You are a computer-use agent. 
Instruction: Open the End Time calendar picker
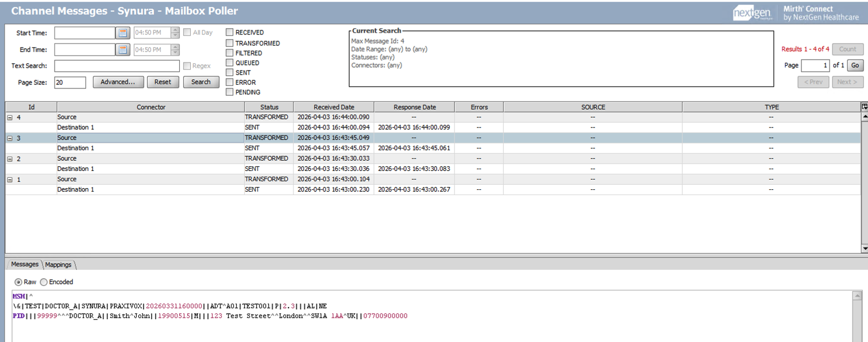[124, 50]
